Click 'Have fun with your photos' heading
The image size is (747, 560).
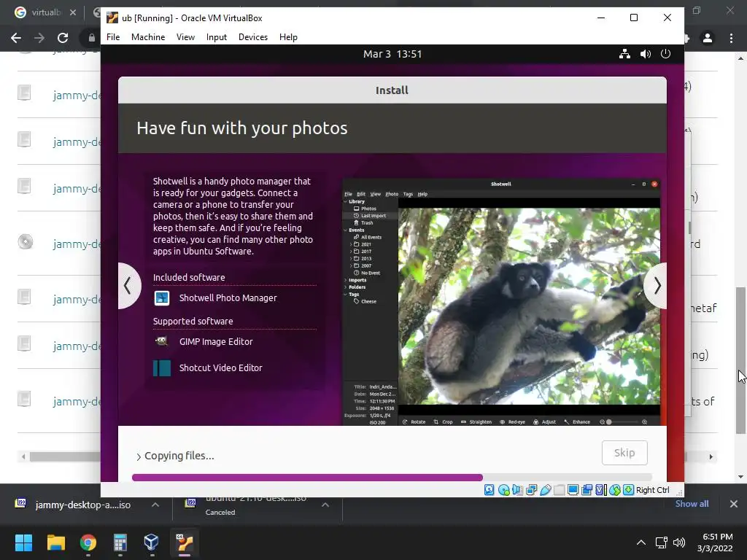(242, 128)
